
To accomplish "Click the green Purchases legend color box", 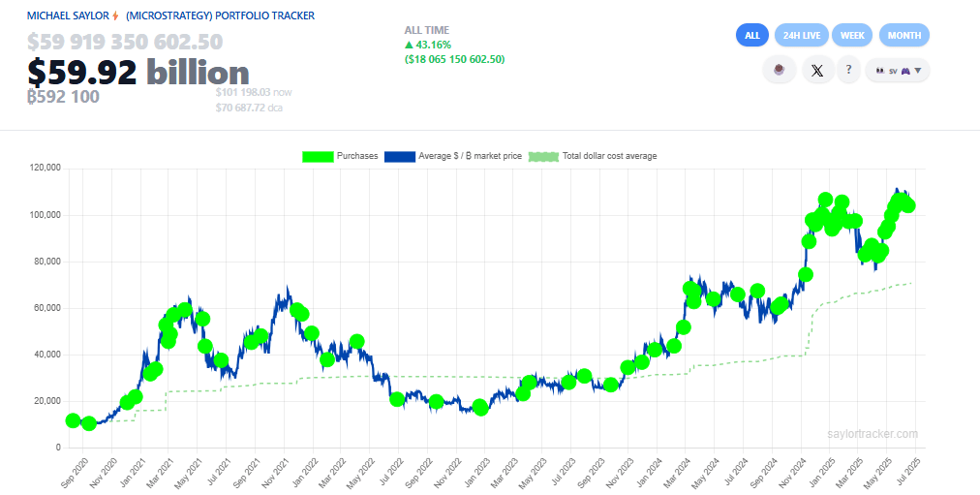I will pyautogui.click(x=318, y=156).
